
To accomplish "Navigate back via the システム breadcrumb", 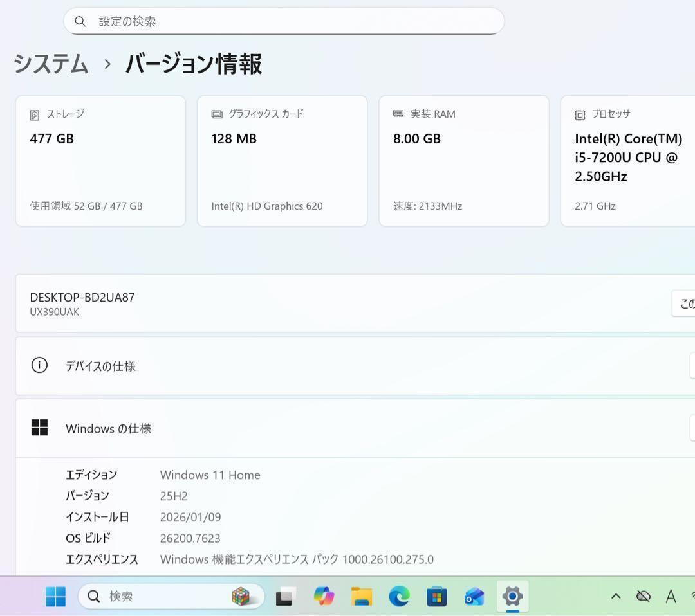I will (x=50, y=64).
